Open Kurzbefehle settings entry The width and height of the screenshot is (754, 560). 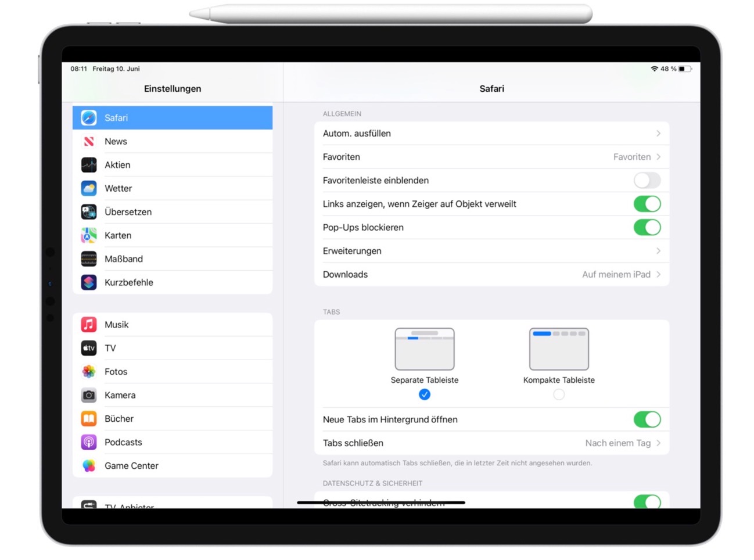click(x=173, y=283)
